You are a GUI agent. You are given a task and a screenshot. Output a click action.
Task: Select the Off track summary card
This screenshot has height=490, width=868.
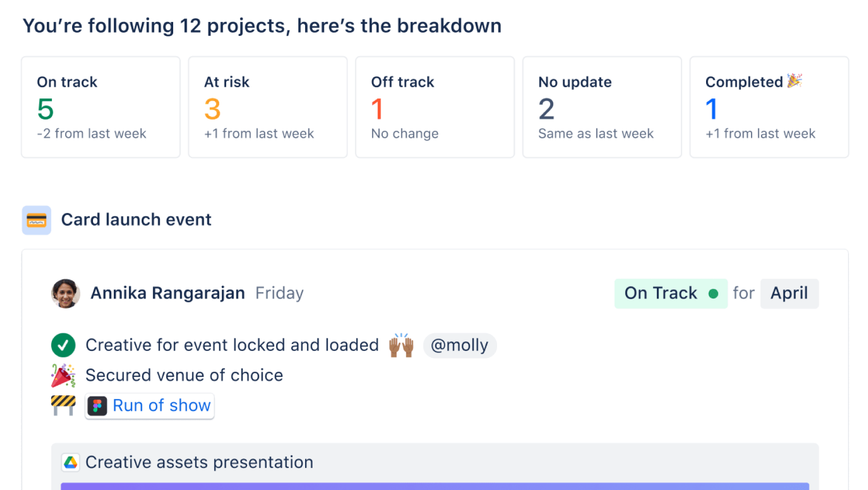point(435,107)
